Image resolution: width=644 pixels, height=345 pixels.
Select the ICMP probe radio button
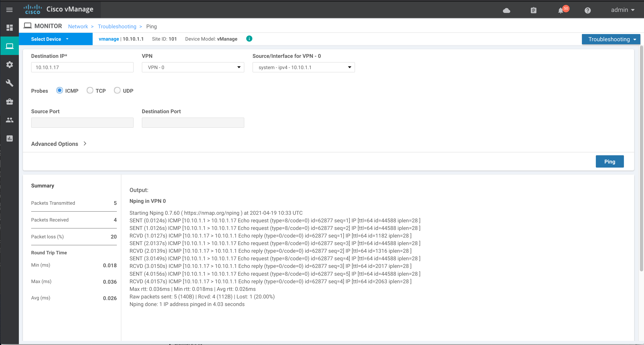tap(59, 90)
